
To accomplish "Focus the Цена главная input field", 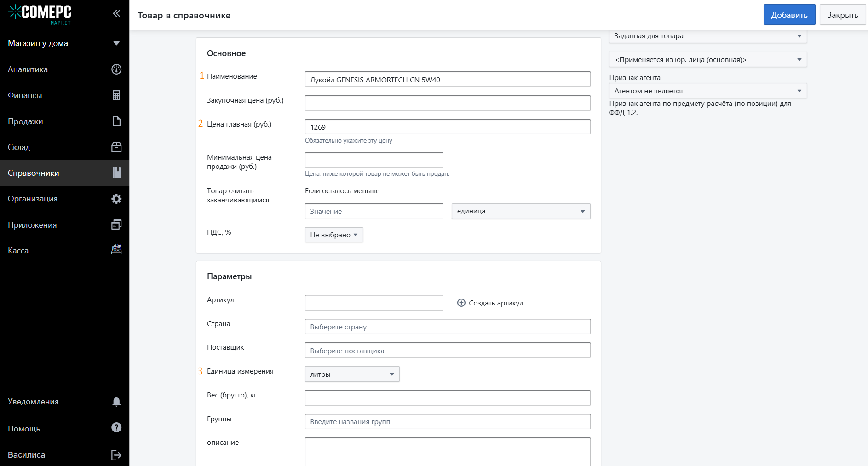I will pyautogui.click(x=448, y=127).
